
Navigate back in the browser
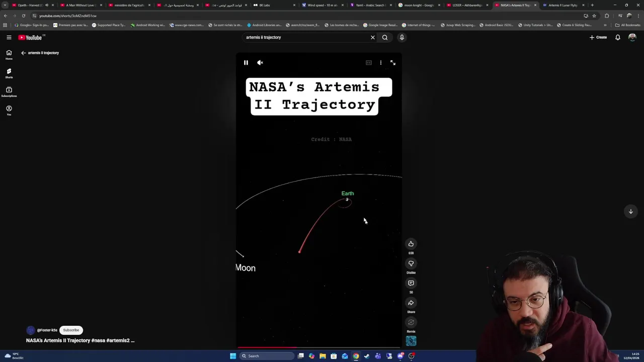pos(6,16)
